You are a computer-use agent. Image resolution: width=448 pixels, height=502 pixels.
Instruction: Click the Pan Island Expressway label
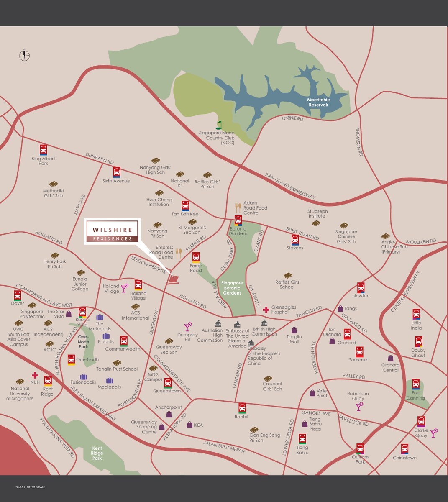tap(290, 186)
